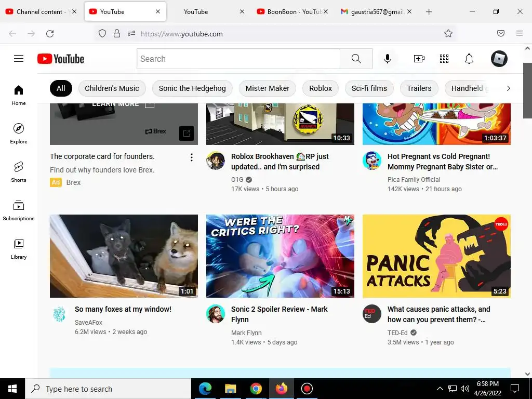Open Mark Flynn channel avatar
Screen dimensions: 532x399
216,313
